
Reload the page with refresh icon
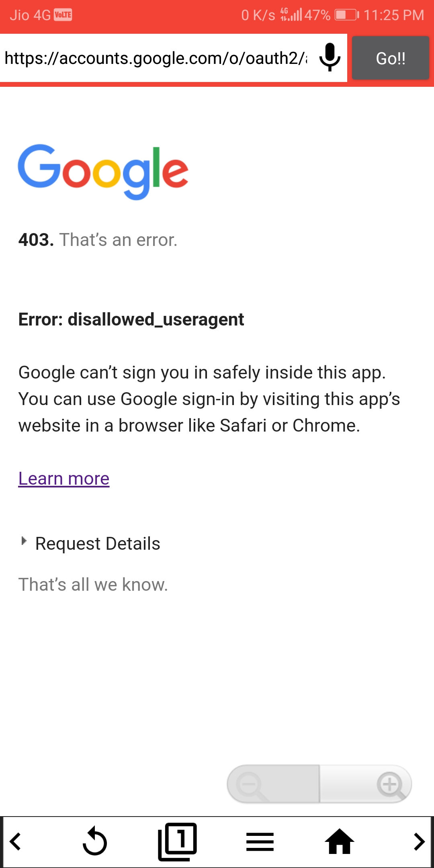click(95, 841)
